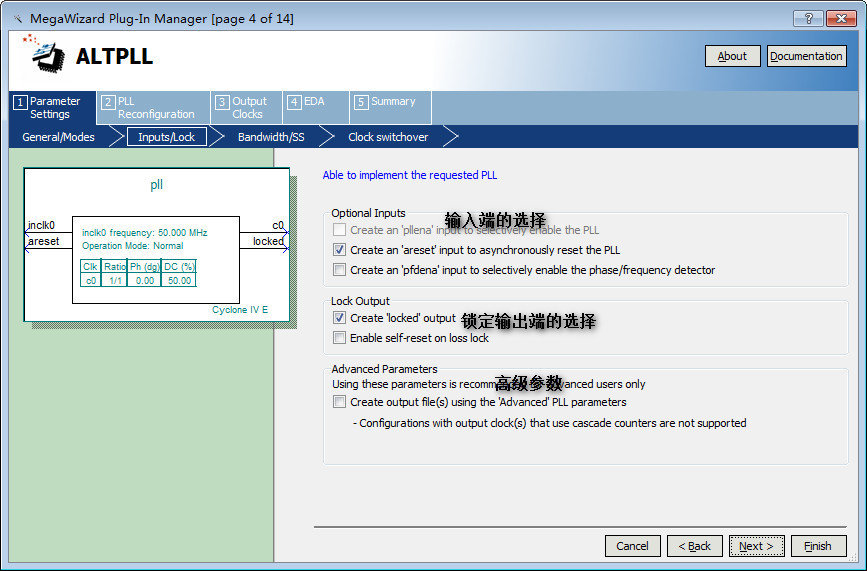The height and width of the screenshot is (571, 867).
Task: Select the General/Modes sub-page
Action: [x=58, y=137]
